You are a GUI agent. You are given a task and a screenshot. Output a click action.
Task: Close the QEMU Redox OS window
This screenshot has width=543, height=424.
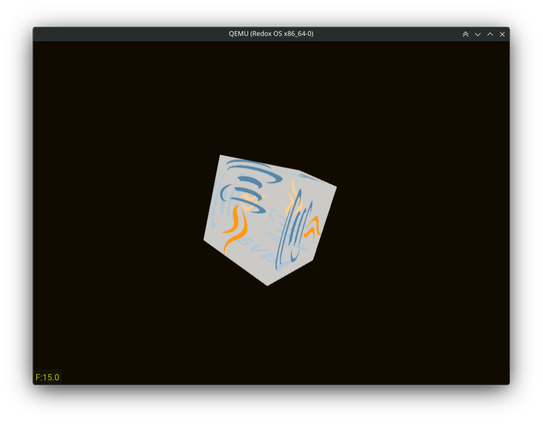click(x=502, y=34)
